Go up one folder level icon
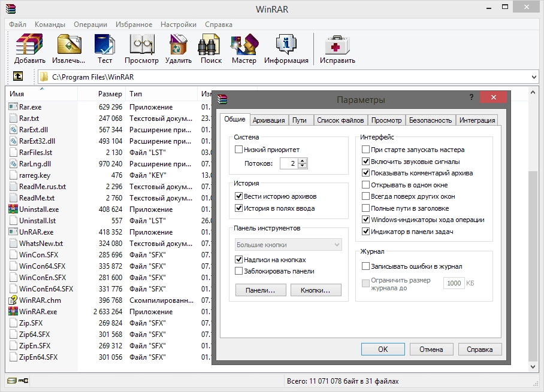The width and height of the screenshot is (544, 392). pos(18,76)
